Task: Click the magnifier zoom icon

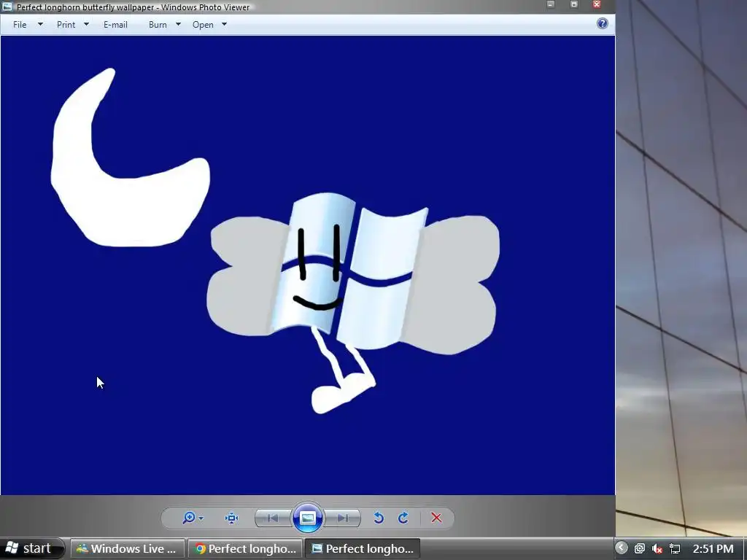Action: [x=189, y=518]
